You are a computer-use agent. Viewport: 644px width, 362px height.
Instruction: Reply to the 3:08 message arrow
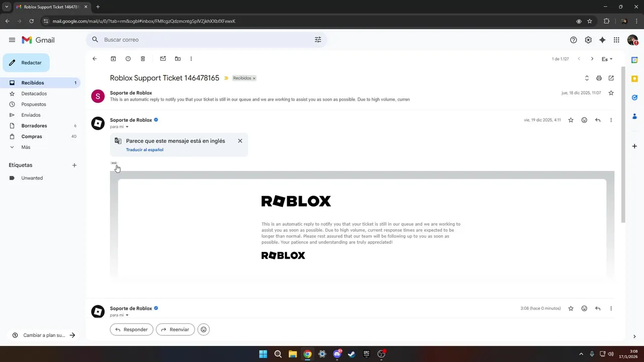[598, 308]
